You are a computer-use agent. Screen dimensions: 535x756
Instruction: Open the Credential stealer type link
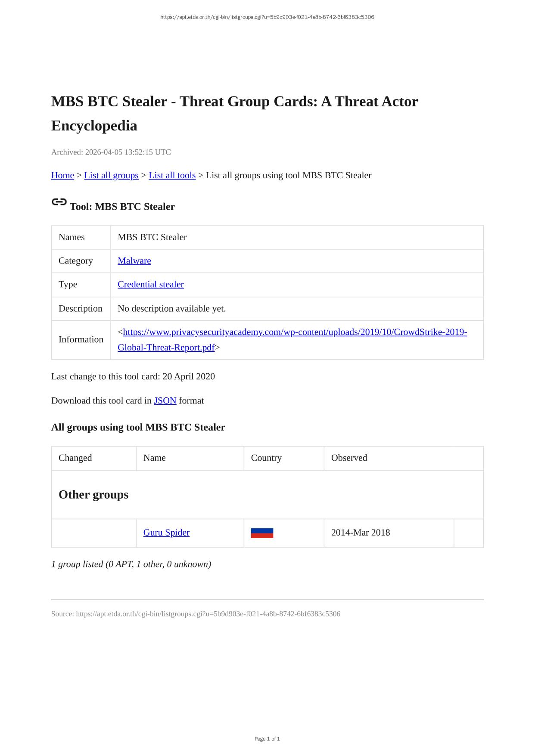(150, 285)
